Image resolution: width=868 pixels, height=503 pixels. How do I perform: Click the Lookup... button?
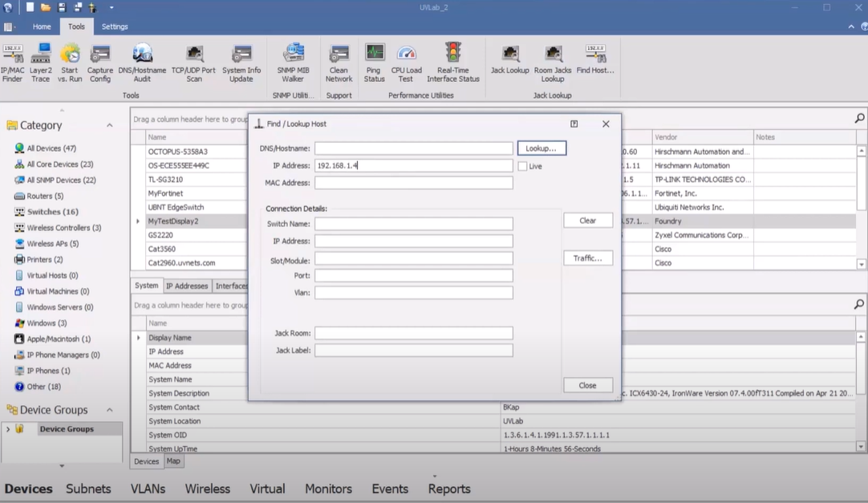541,148
